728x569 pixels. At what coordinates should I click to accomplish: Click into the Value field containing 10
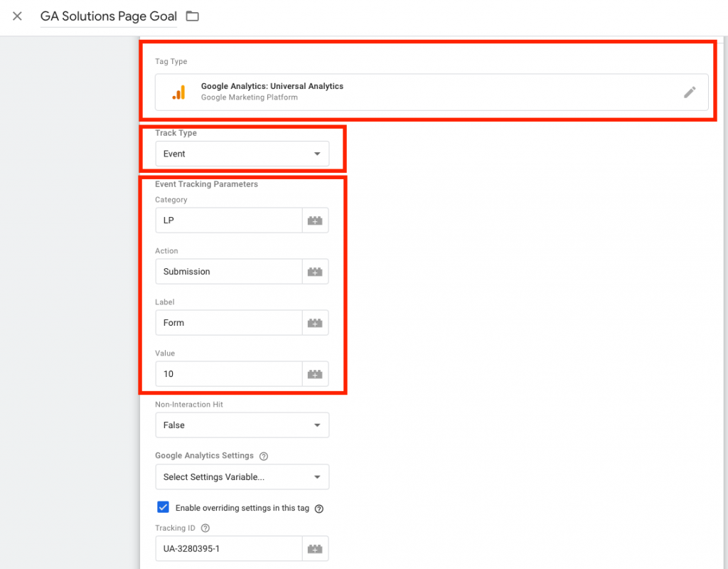[229, 373]
